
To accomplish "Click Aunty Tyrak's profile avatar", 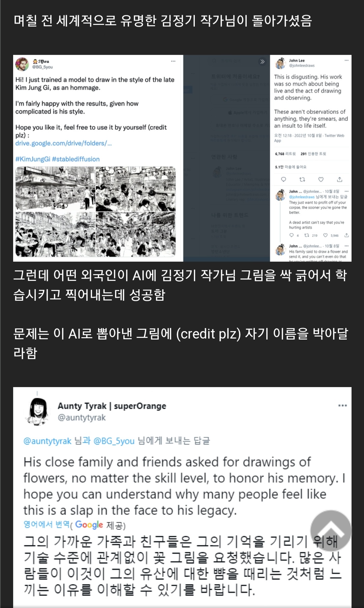I will coord(38,411).
